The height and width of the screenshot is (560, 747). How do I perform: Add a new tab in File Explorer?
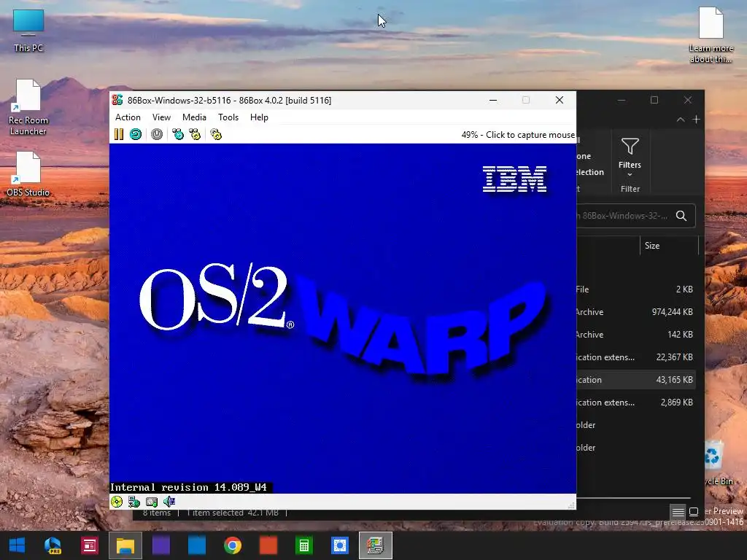click(x=696, y=120)
